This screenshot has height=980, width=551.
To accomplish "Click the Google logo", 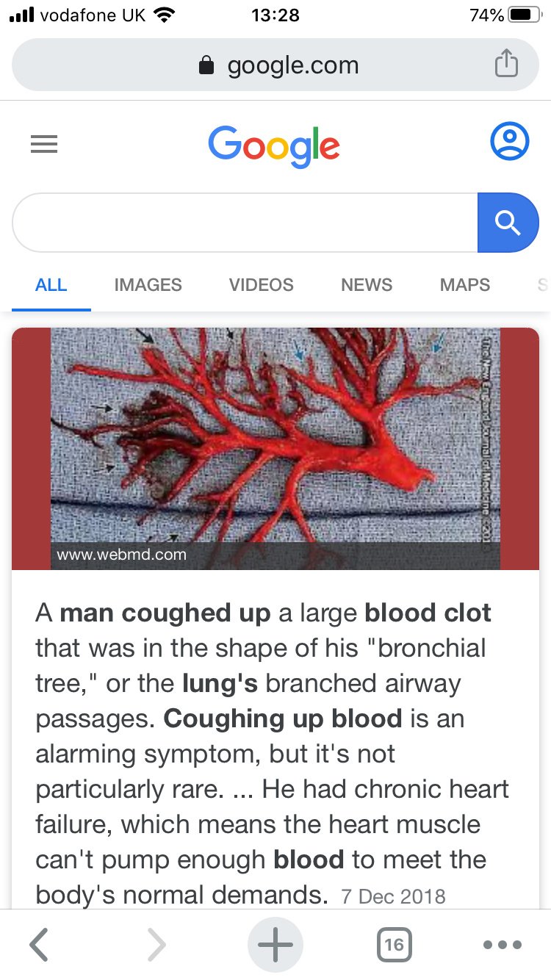I will point(274,145).
